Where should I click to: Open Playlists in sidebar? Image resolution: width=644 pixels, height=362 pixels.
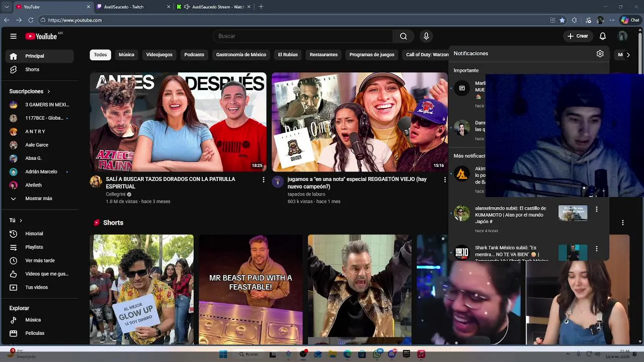(40, 247)
